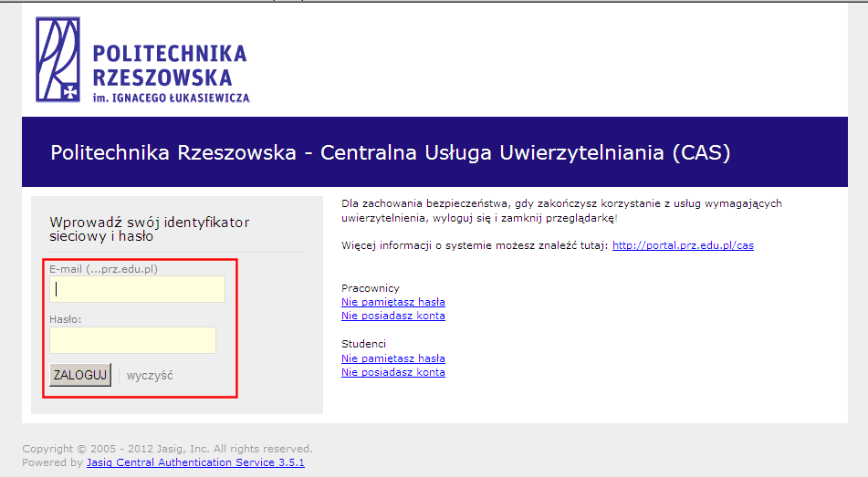Click the 'Więcej informacji o systemie' text
Image resolution: width=868 pixels, height=477 pixels.
tap(475, 245)
